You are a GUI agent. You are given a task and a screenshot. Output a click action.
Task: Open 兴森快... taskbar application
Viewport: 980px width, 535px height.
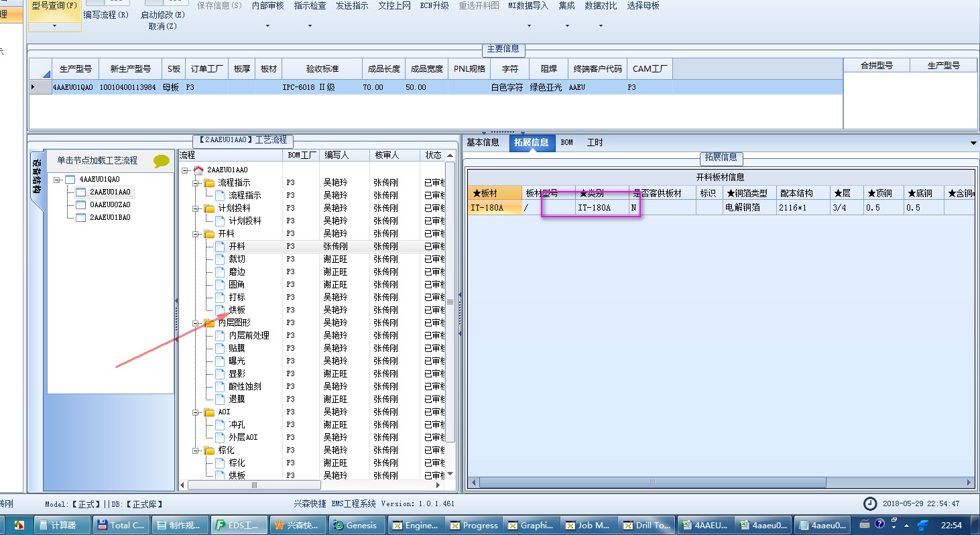point(298,526)
